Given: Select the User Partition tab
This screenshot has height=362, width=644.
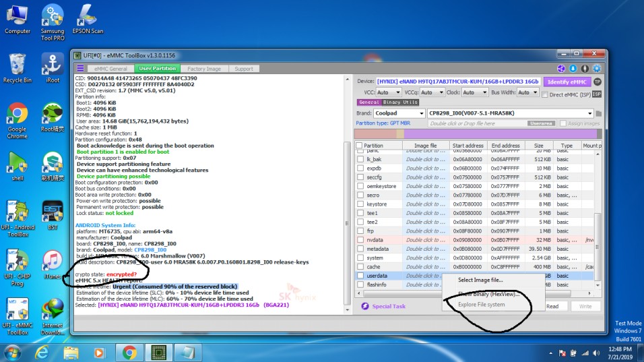Looking at the screenshot, I should [x=158, y=69].
